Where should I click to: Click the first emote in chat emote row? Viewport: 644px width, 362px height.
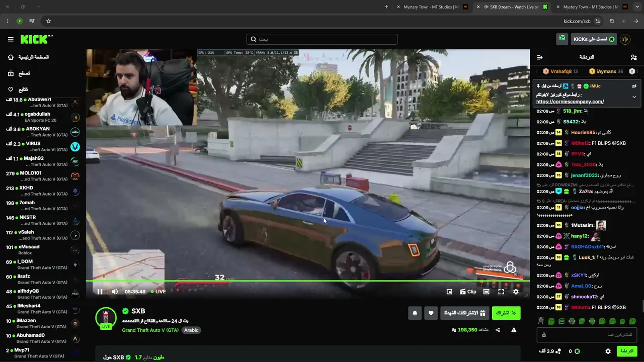click(x=540, y=321)
